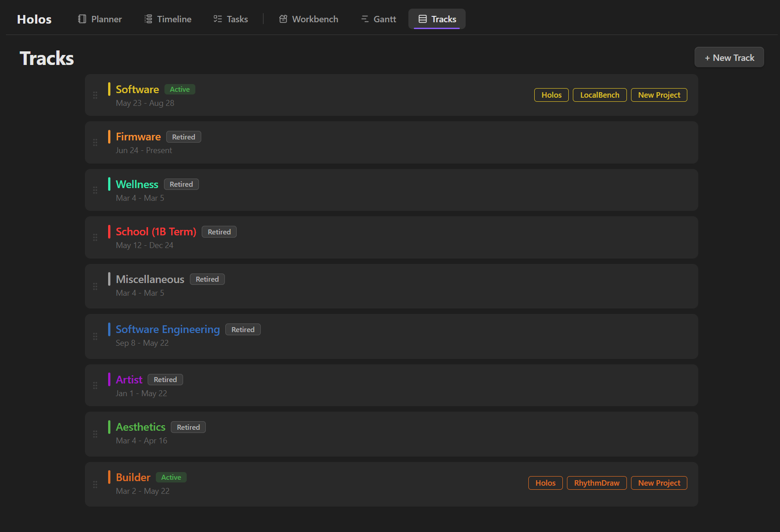The image size is (780, 532).
Task: Click the date range Mar 4 - Apr 16
Action: pos(141,441)
